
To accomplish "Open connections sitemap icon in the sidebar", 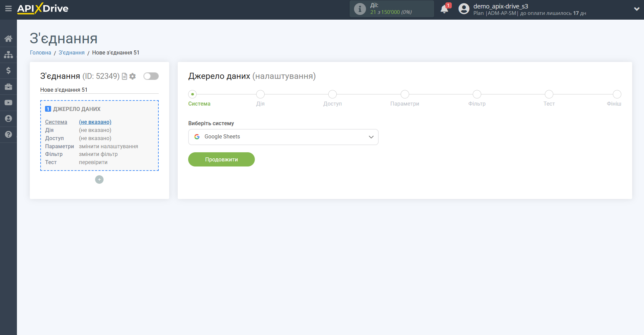I will 8,54.
